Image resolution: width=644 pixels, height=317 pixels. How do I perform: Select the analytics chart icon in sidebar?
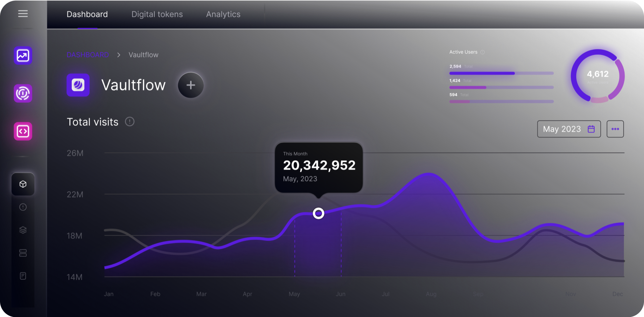[x=22, y=55]
